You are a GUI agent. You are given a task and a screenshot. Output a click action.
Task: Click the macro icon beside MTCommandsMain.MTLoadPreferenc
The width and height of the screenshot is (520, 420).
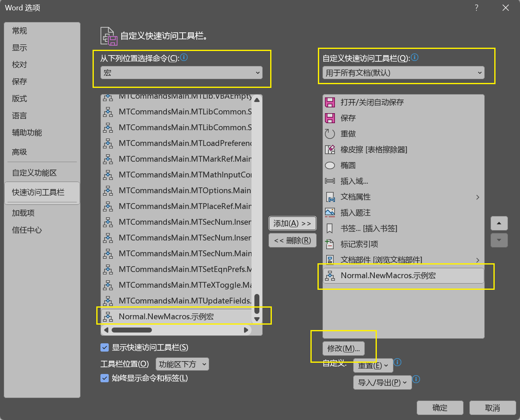coord(108,143)
